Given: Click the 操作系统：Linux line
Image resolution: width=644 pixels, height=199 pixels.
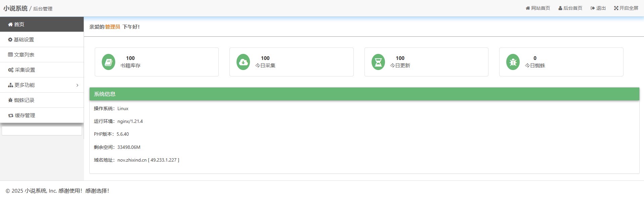Looking at the screenshot, I should [x=111, y=108].
